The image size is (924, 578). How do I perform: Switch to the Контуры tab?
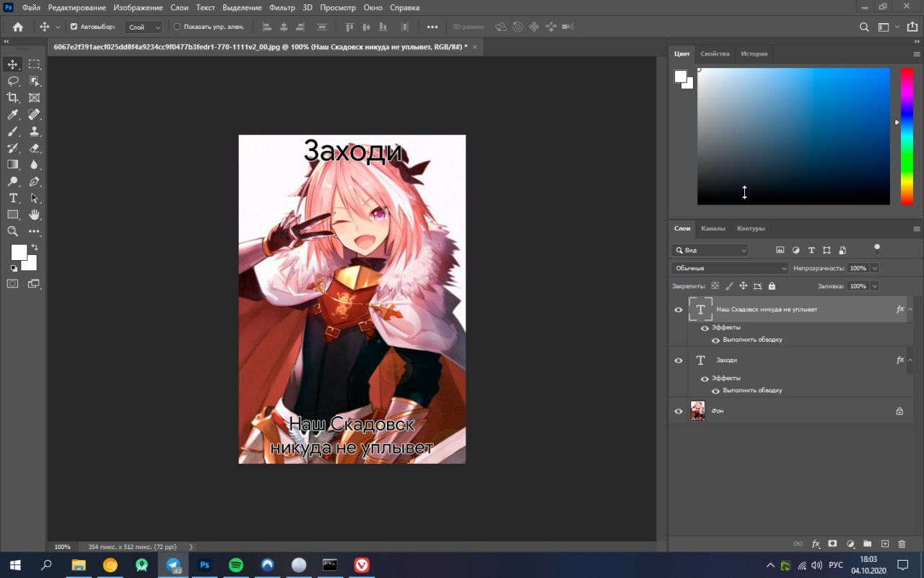tap(751, 228)
